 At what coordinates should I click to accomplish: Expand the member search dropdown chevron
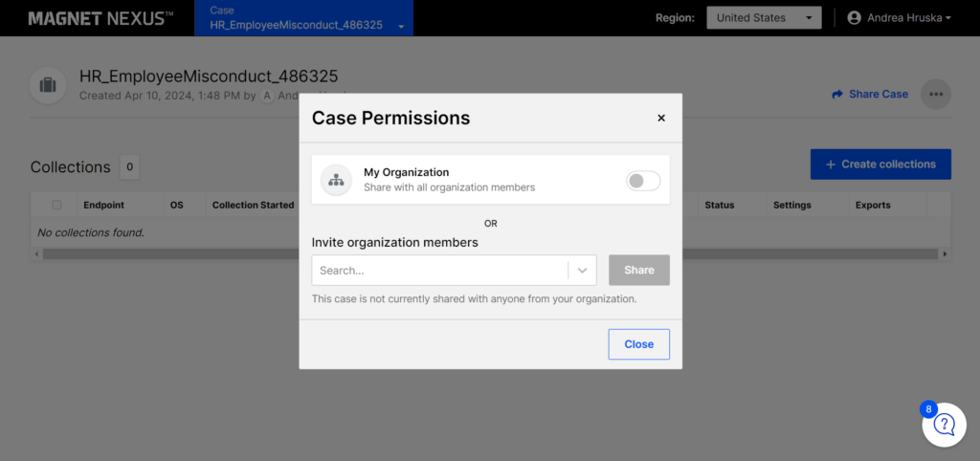coord(583,271)
